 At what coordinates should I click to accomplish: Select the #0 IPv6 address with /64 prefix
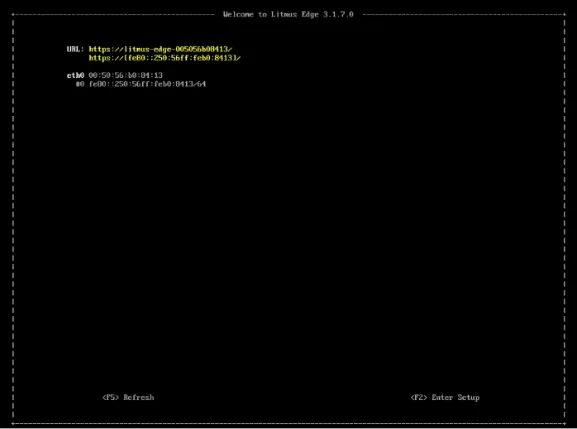click(x=147, y=84)
